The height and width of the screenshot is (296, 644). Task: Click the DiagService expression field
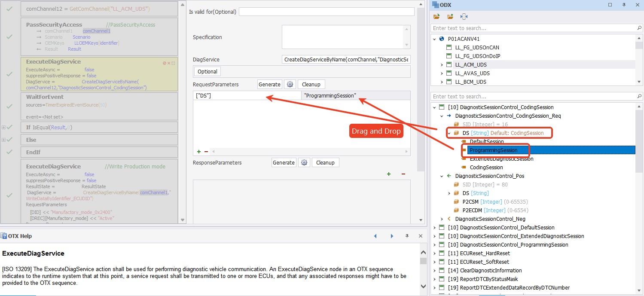(x=346, y=59)
